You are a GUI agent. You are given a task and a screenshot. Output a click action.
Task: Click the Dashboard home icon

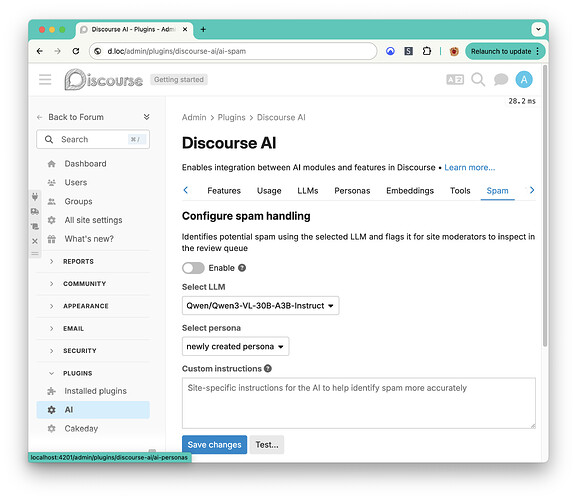pyautogui.click(x=52, y=164)
